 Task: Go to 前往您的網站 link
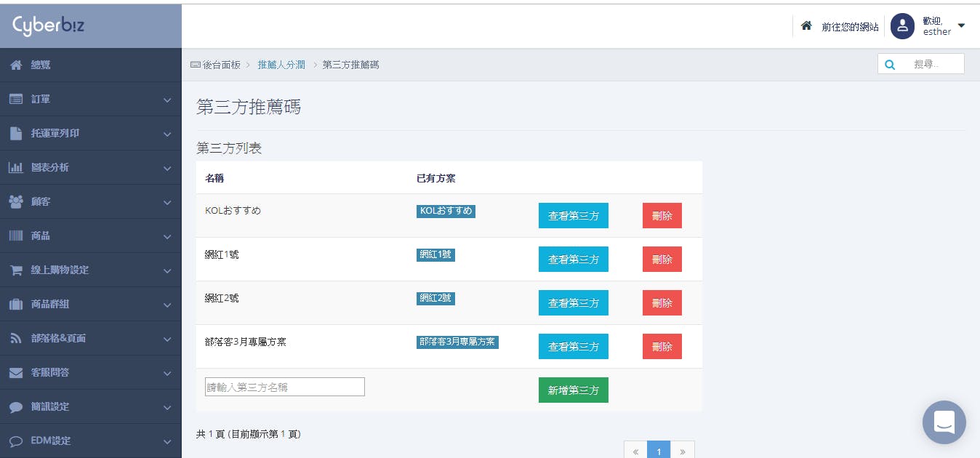point(850,26)
